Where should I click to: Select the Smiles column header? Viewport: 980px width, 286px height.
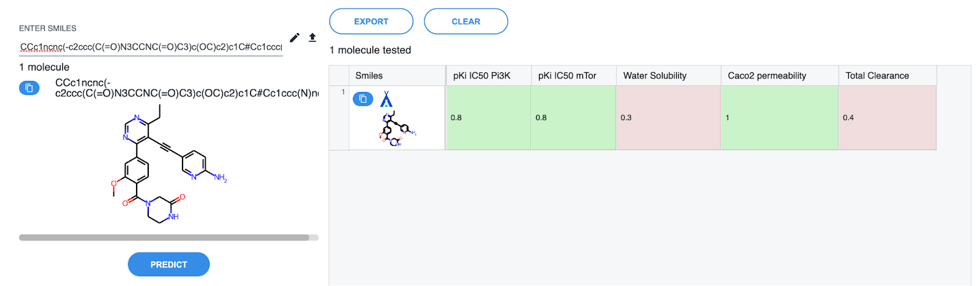pyautogui.click(x=369, y=76)
